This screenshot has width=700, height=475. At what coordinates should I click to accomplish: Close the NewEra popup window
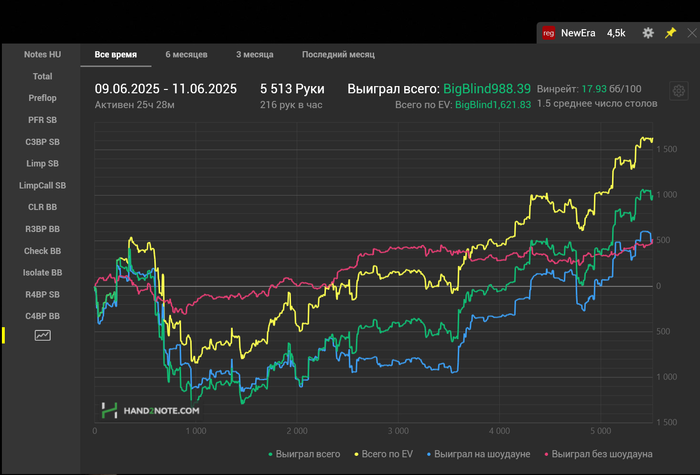click(692, 33)
